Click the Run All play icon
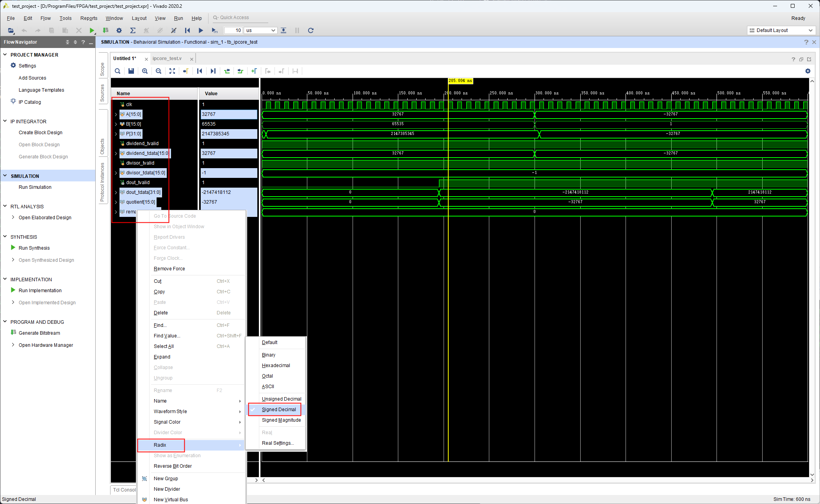The width and height of the screenshot is (820, 504). coord(201,30)
